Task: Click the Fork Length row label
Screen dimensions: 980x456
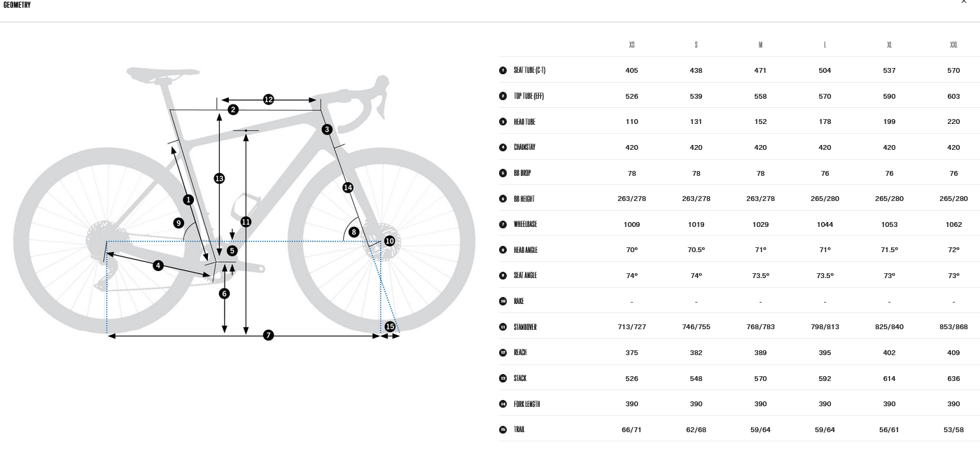Action: [x=526, y=404]
